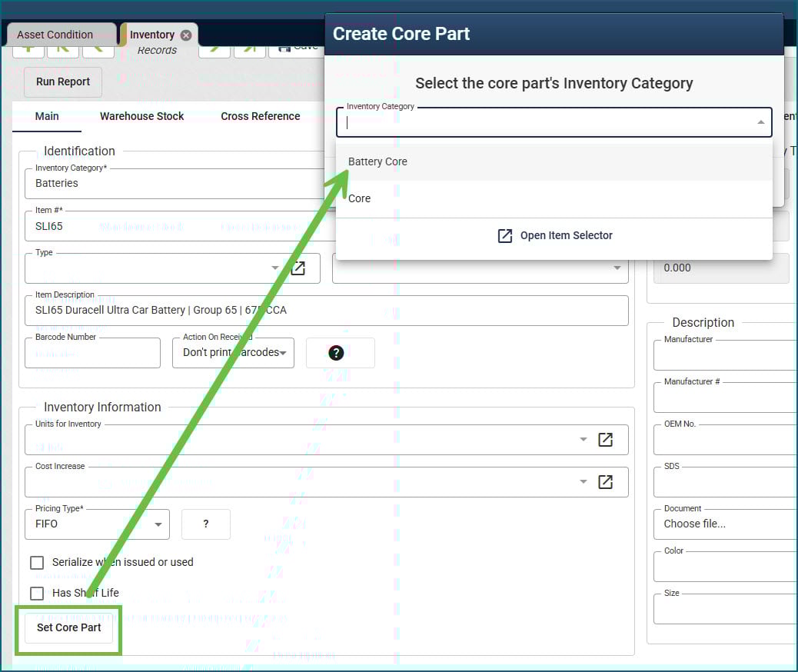
Task: Choose the Core category option
Action: pyautogui.click(x=359, y=198)
